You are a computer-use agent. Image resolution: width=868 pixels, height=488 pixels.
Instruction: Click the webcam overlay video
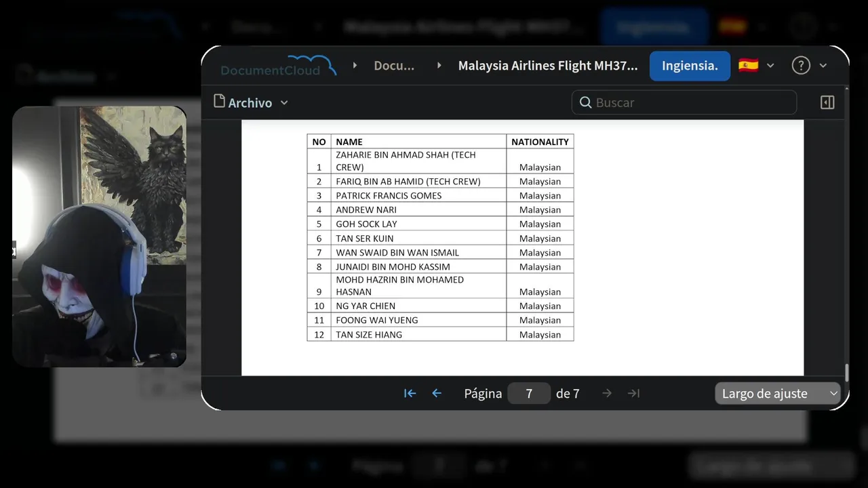pos(99,237)
